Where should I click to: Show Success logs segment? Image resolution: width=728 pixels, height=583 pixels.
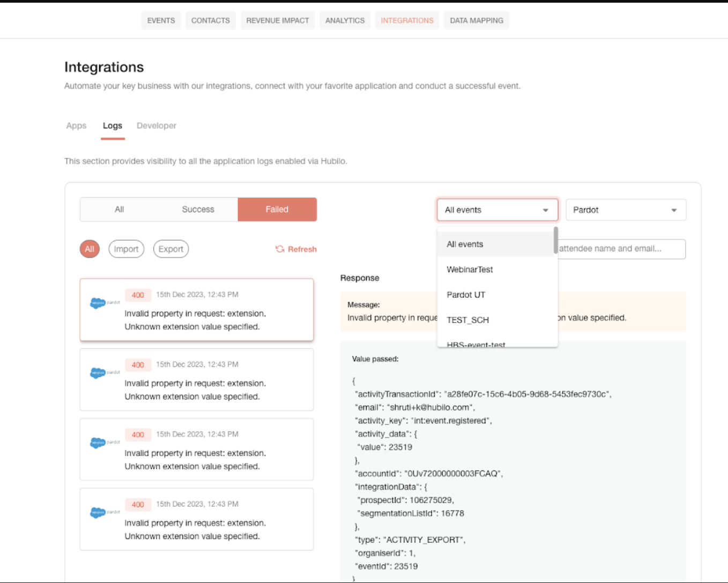click(x=198, y=210)
